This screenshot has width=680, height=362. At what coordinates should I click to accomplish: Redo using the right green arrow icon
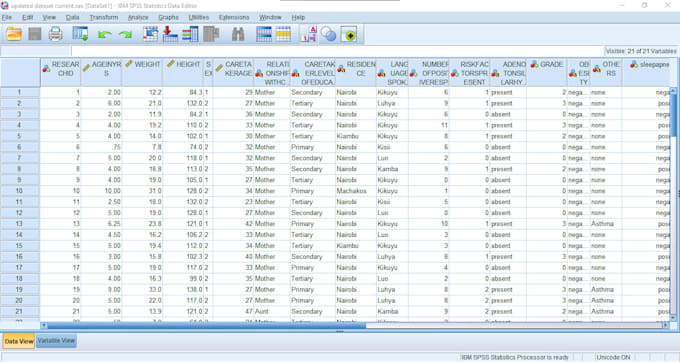[x=125, y=34]
